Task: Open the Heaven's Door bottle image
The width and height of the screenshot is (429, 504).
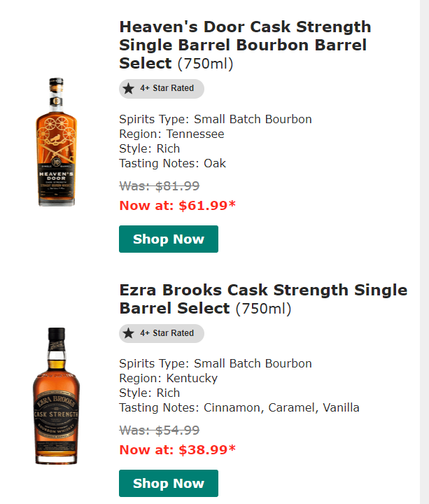Action: tap(56, 142)
